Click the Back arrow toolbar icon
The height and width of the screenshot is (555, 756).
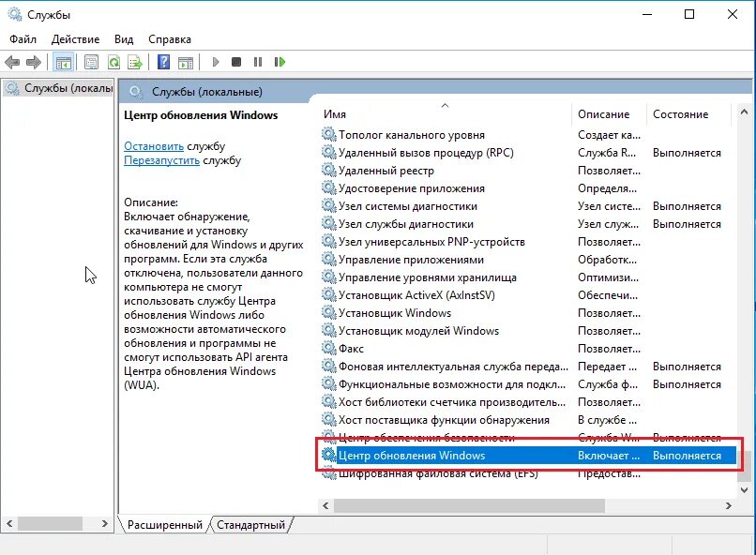(12, 62)
